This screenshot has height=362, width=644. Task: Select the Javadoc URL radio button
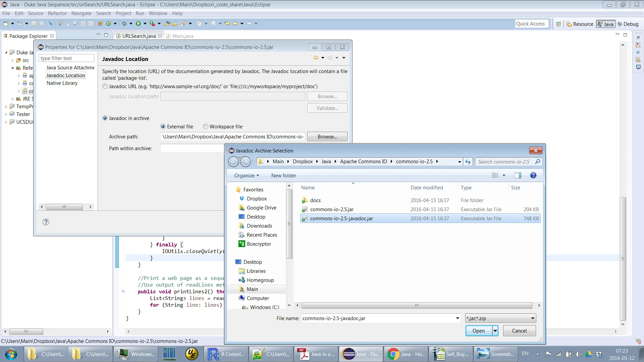point(105,86)
